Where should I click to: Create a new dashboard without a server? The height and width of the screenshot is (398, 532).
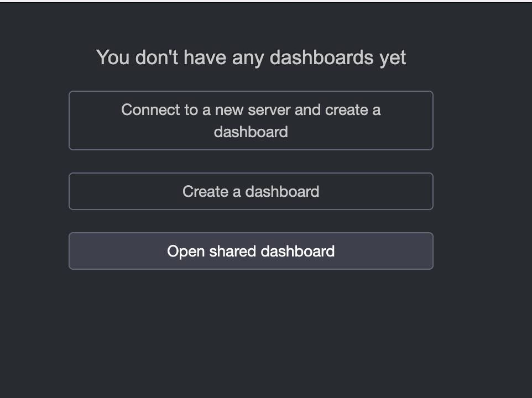click(251, 191)
